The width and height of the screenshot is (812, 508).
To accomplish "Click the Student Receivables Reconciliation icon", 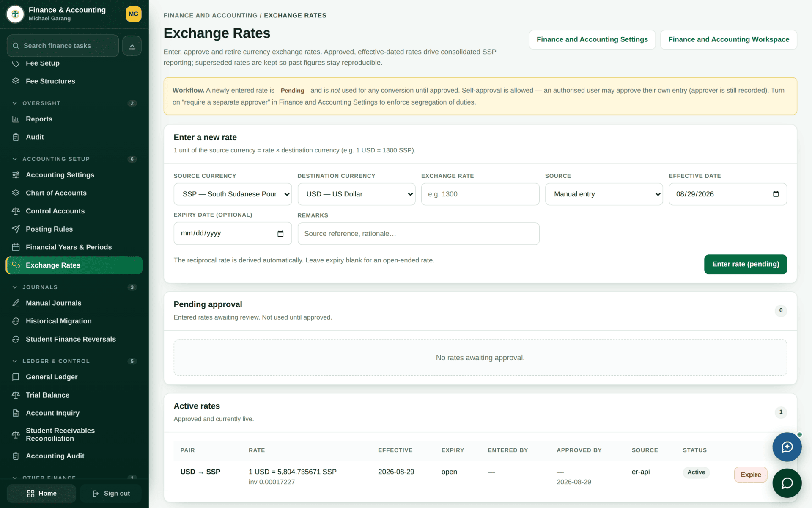I will (16, 435).
